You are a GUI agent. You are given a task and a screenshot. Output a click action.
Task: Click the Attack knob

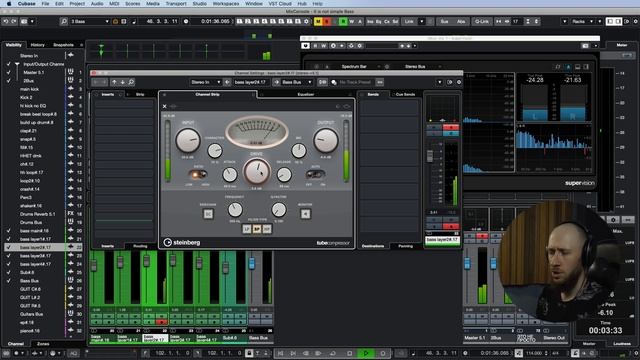click(230, 175)
